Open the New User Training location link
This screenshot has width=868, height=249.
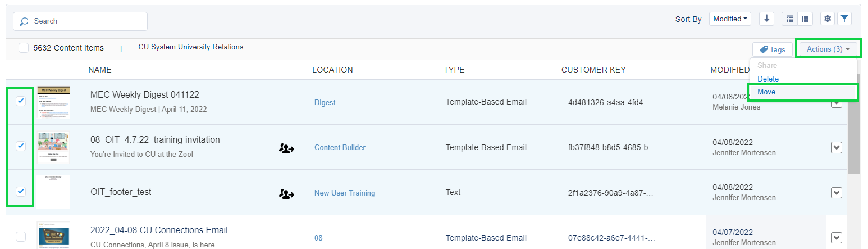345,193
